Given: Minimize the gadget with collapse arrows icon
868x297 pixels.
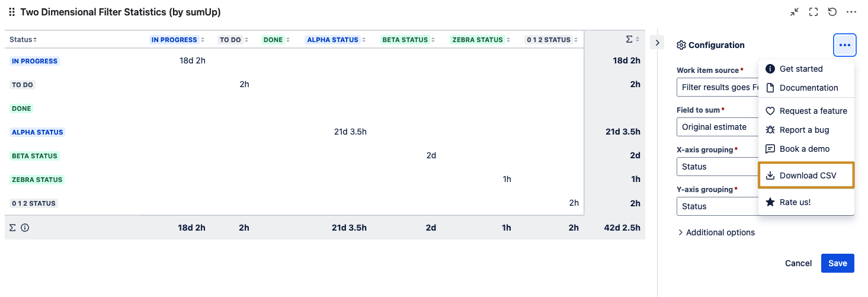Looking at the screenshot, I should pos(795,12).
